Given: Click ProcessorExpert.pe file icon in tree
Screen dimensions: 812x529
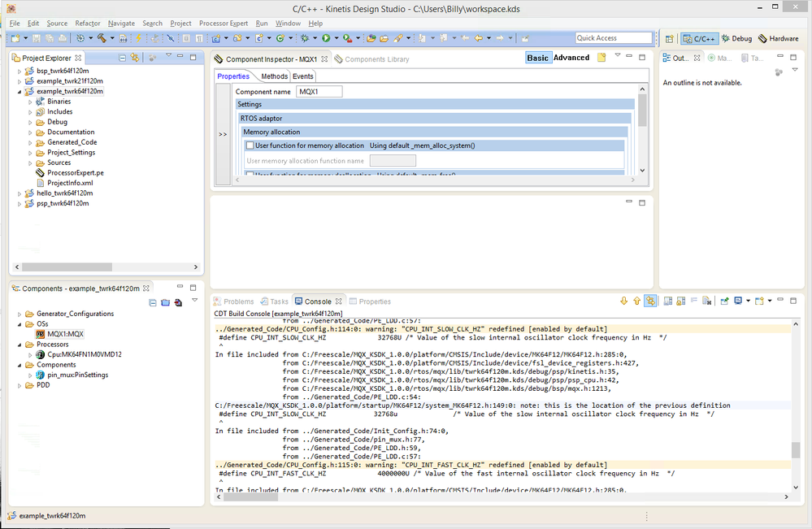Looking at the screenshot, I should click(40, 173).
